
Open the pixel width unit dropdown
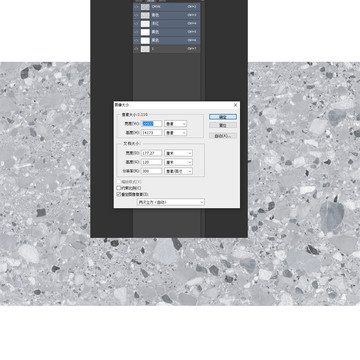point(176,124)
